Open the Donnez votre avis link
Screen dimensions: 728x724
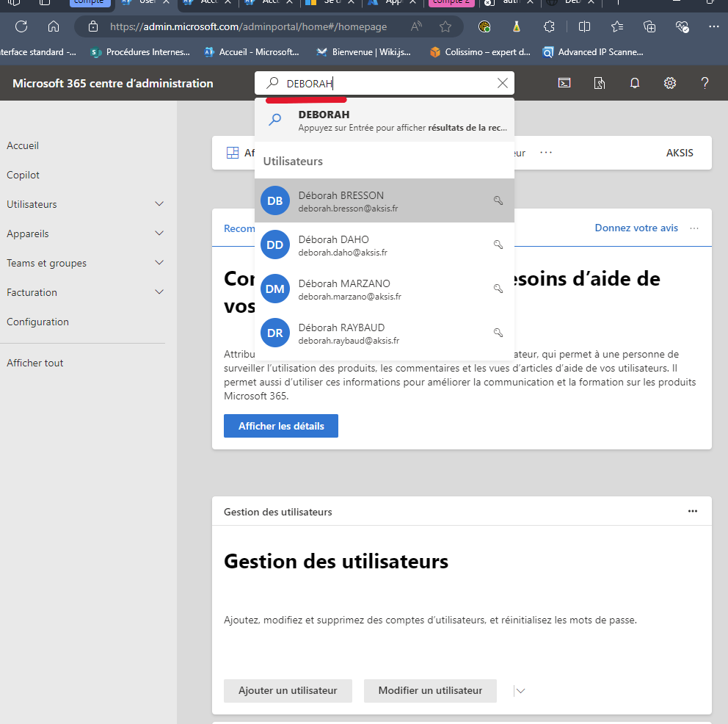click(x=636, y=228)
